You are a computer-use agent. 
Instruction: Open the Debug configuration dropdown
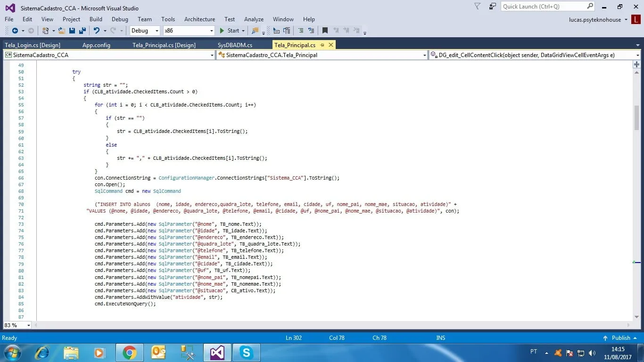pyautogui.click(x=157, y=31)
